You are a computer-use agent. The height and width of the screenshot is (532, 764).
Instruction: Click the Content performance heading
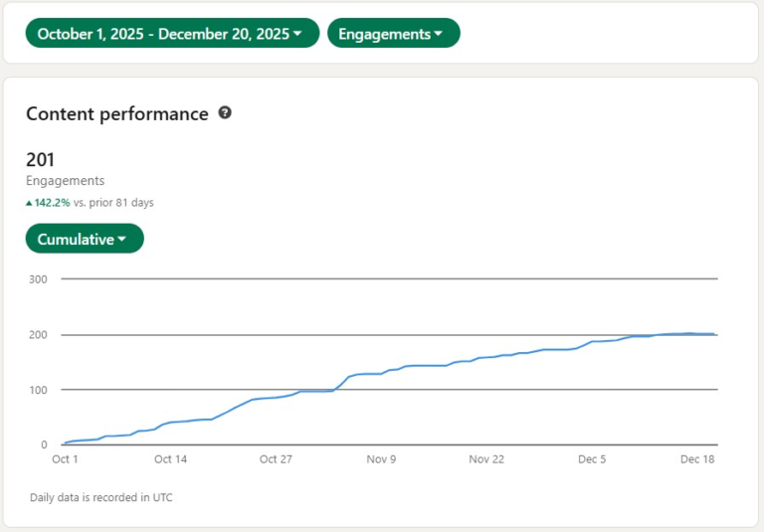(x=116, y=113)
